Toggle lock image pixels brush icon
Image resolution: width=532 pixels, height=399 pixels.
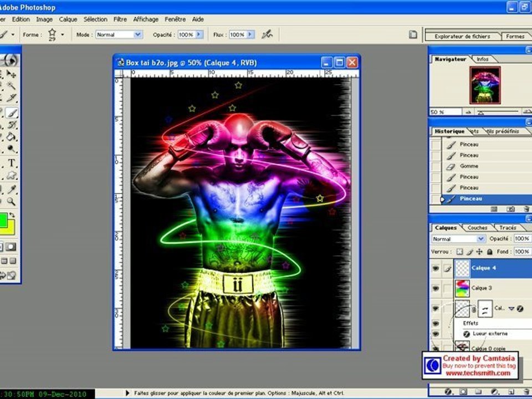469,252
